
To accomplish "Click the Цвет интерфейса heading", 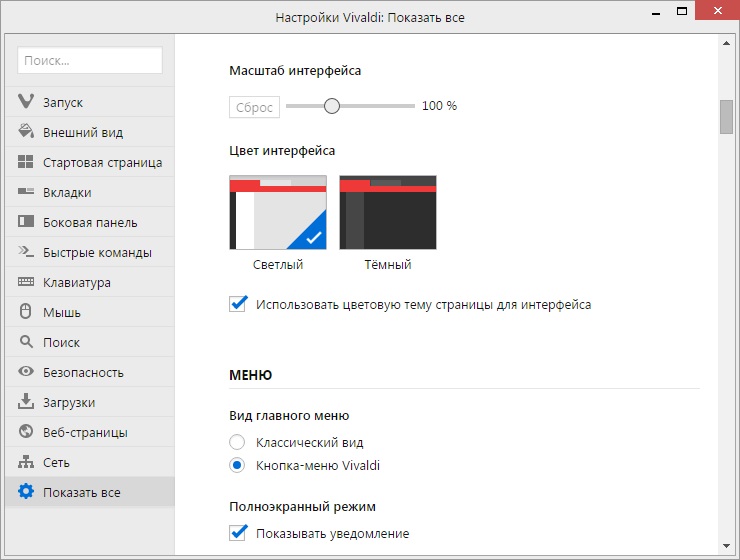I will (282, 151).
